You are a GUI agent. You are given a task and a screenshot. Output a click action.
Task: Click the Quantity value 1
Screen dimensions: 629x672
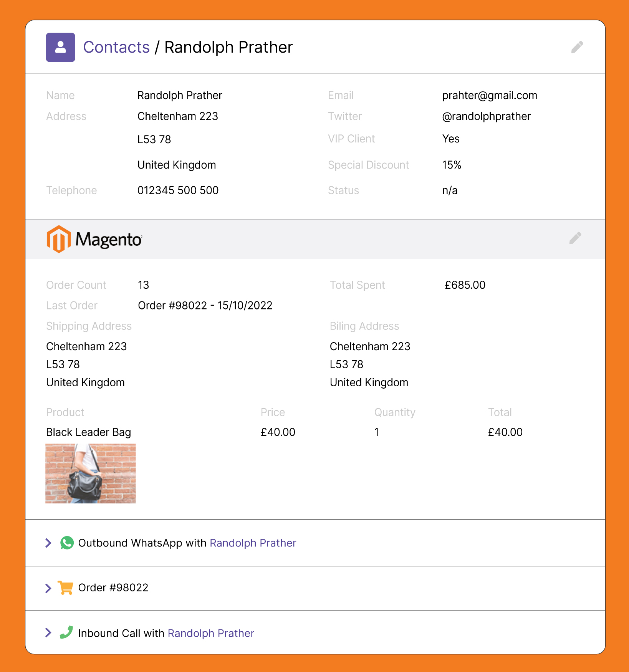pyautogui.click(x=377, y=432)
